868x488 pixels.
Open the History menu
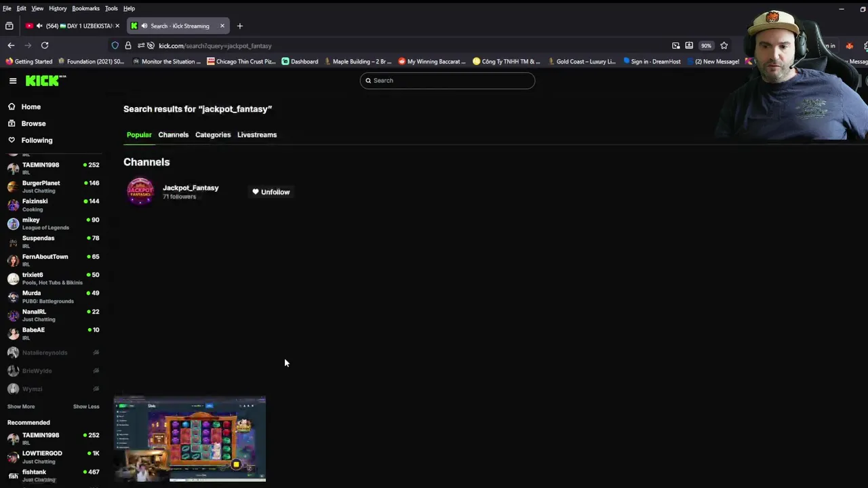pos(58,8)
